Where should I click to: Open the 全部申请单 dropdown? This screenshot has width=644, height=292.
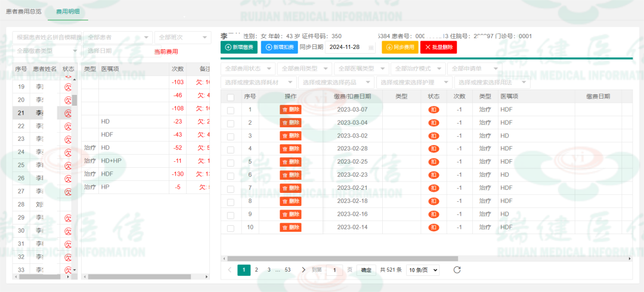tap(475, 68)
